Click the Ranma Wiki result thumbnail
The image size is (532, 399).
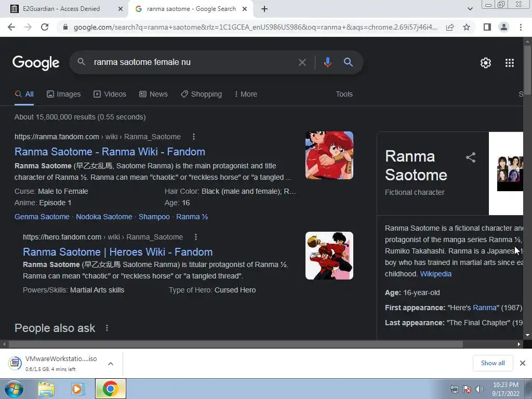[329, 155]
